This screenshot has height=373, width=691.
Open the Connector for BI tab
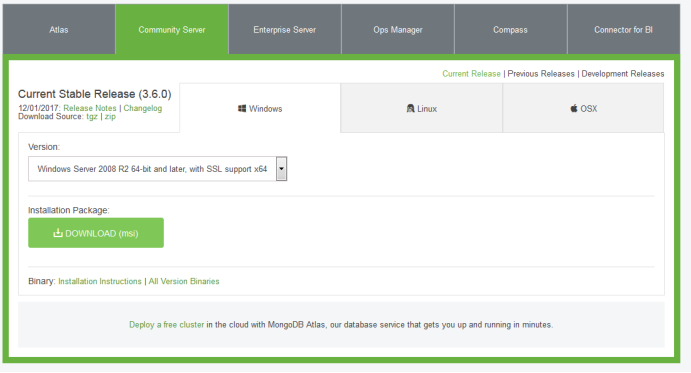(624, 30)
